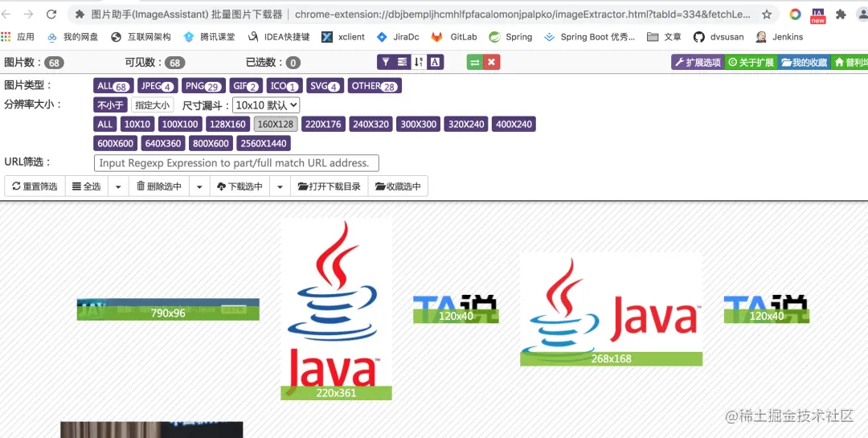Viewport: 868px width, 438px height.
Task: Open the IA new extension icon
Action: click(817, 15)
